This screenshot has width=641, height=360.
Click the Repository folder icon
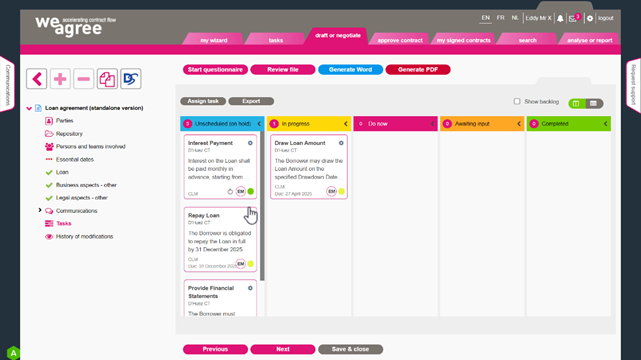tap(49, 134)
